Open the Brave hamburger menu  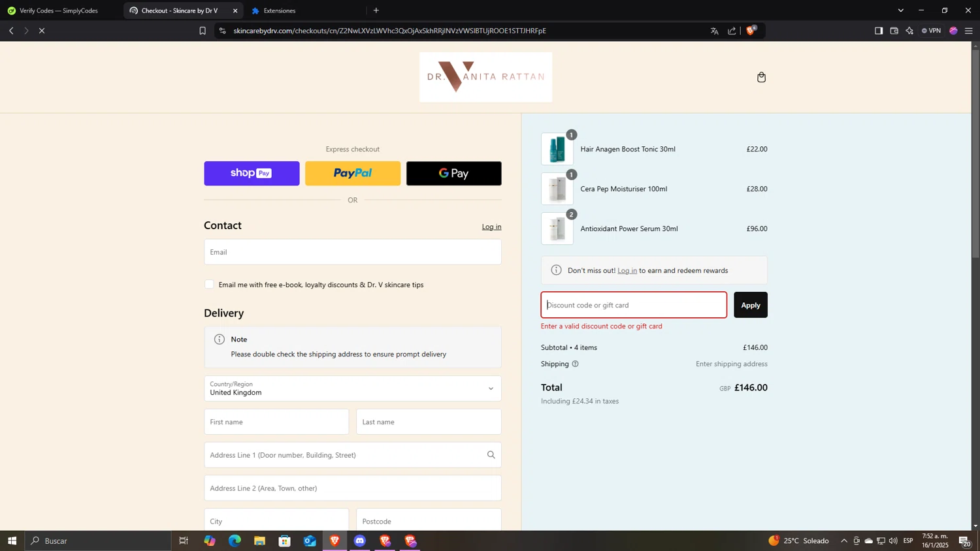coord(969,31)
